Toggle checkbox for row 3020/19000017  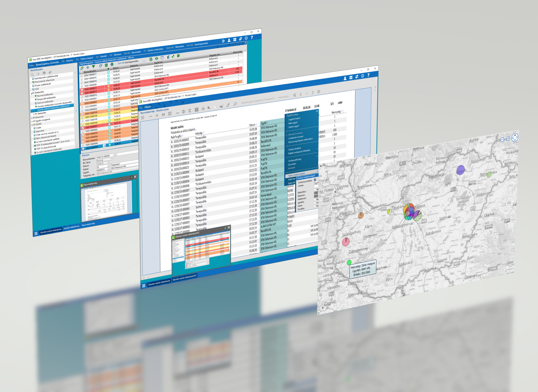click(82, 76)
